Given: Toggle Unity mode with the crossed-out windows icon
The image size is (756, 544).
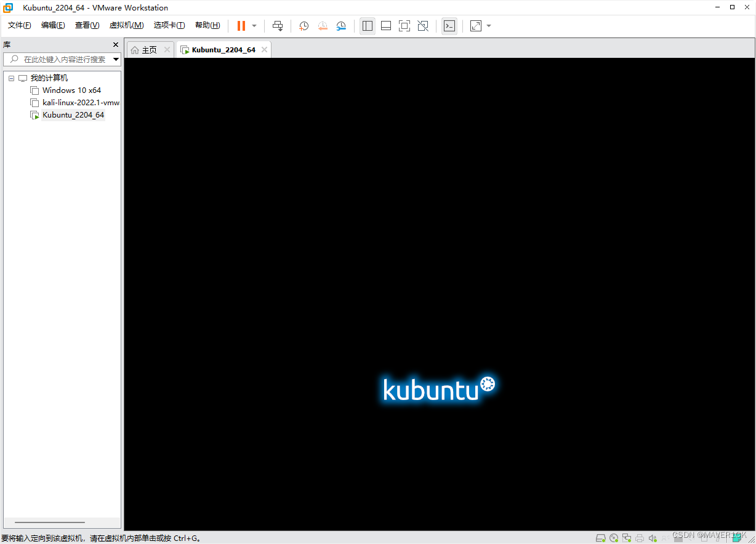Looking at the screenshot, I should 423,26.
